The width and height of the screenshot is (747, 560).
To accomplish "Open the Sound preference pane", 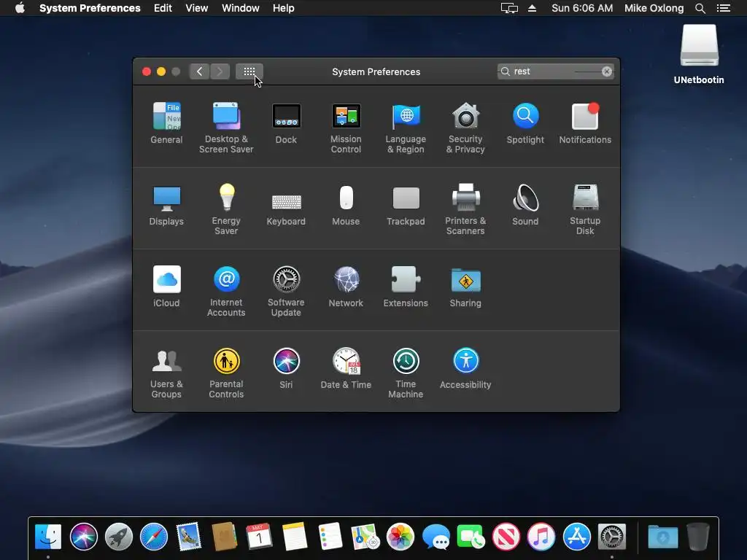I will coord(525,205).
